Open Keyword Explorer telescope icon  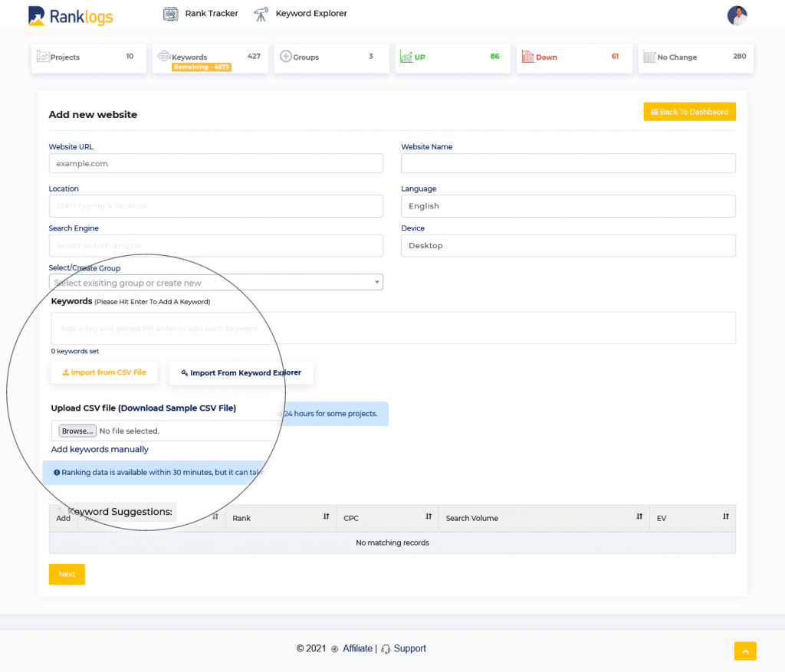261,14
